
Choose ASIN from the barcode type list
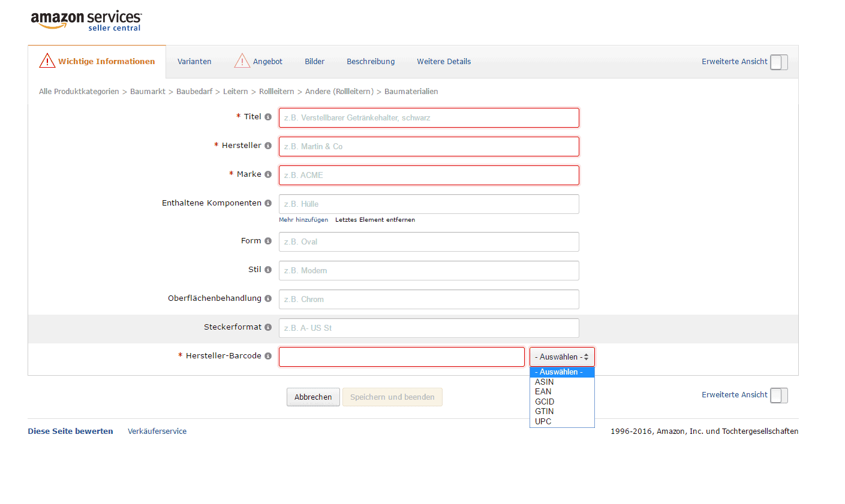(562, 382)
